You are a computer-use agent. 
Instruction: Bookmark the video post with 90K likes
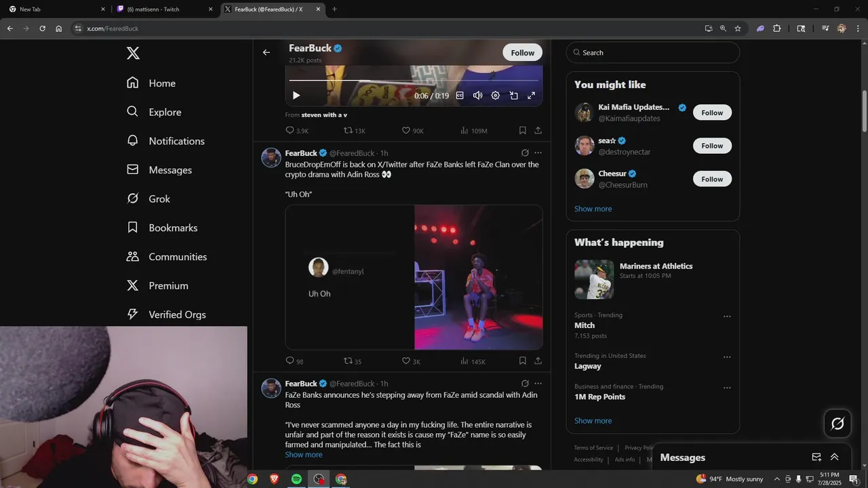(x=522, y=130)
